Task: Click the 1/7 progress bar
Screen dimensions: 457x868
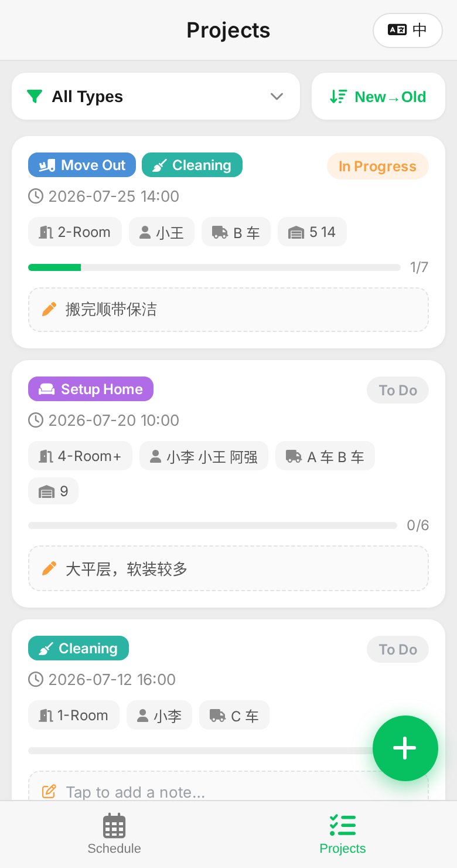Action: tap(214, 267)
